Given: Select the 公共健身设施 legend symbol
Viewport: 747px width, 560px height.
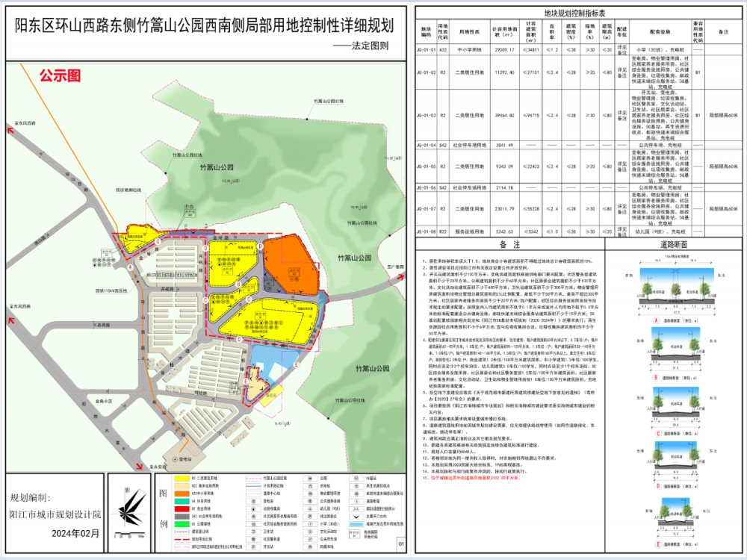Looking at the screenshot, I should point(310,502).
